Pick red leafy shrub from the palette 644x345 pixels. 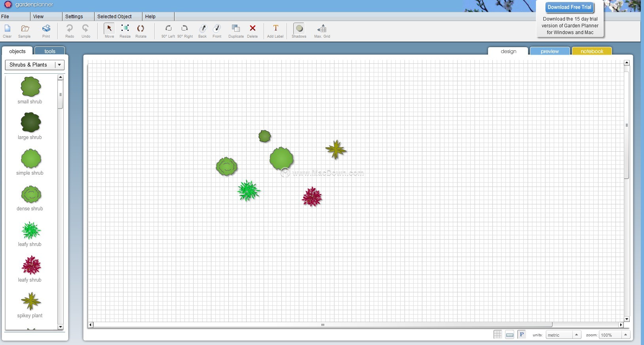[31, 265]
